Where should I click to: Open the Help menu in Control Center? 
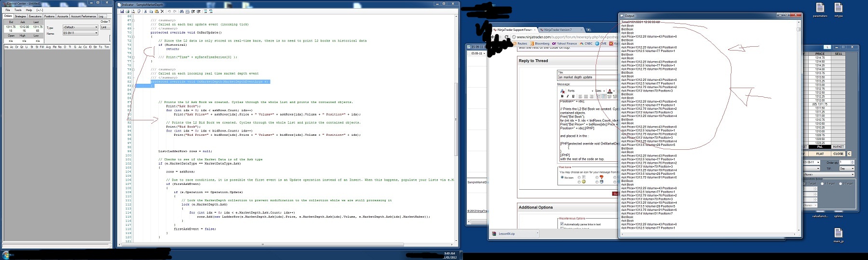point(29,10)
